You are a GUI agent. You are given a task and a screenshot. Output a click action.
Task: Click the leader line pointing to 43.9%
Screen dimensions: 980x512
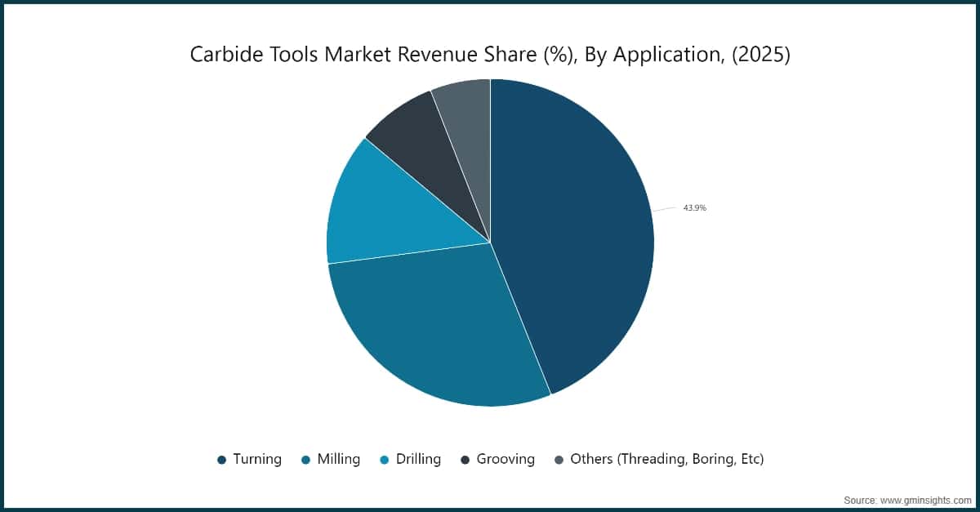coord(666,208)
